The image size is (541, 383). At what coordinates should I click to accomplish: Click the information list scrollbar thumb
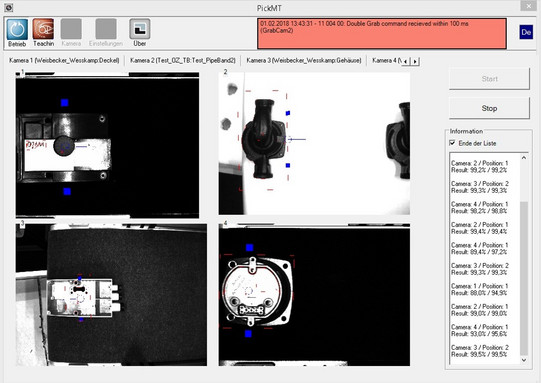(x=524, y=278)
